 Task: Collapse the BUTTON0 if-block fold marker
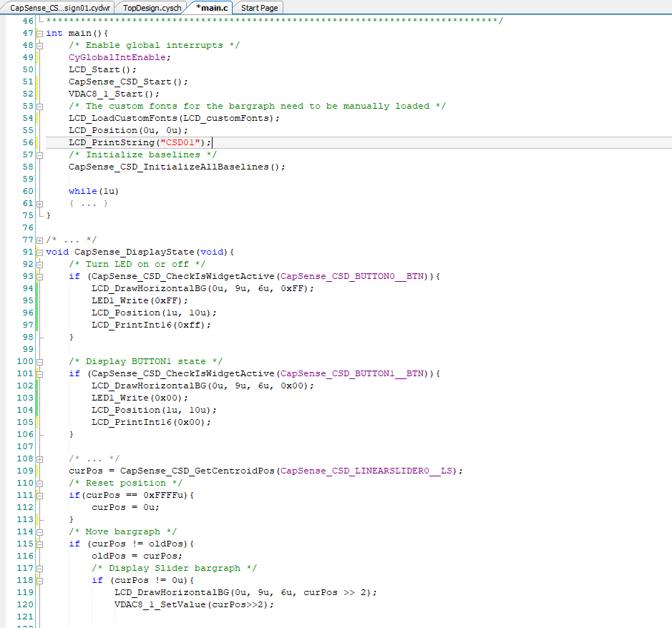[x=41, y=275]
